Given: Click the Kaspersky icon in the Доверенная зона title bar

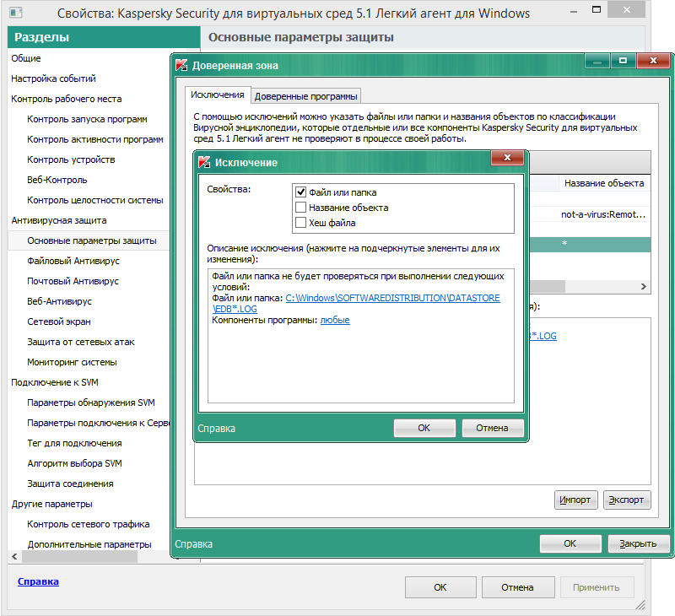Looking at the screenshot, I should 181,65.
